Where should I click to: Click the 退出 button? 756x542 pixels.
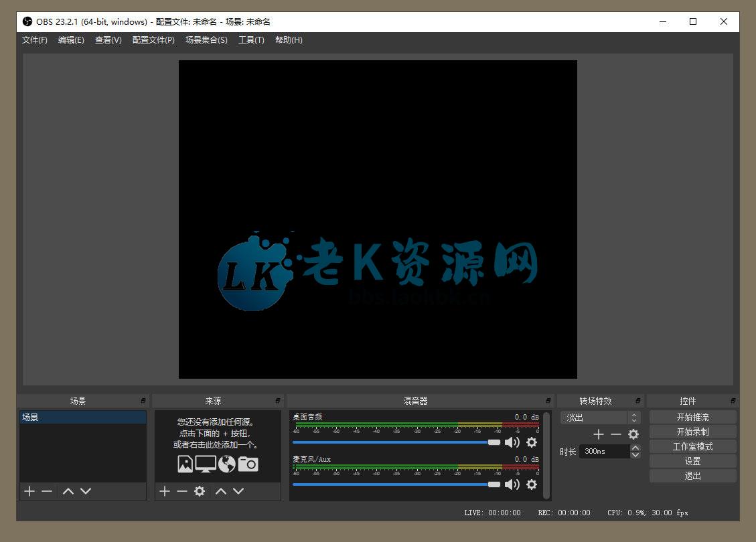pos(693,476)
